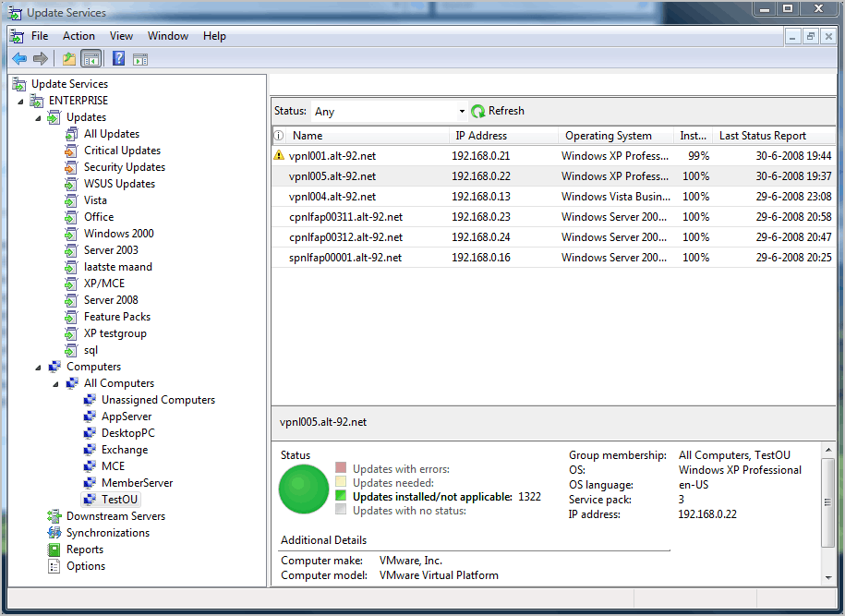Click the Security Updates view icon
This screenshot has height=616, width=845.
[71, 167]
